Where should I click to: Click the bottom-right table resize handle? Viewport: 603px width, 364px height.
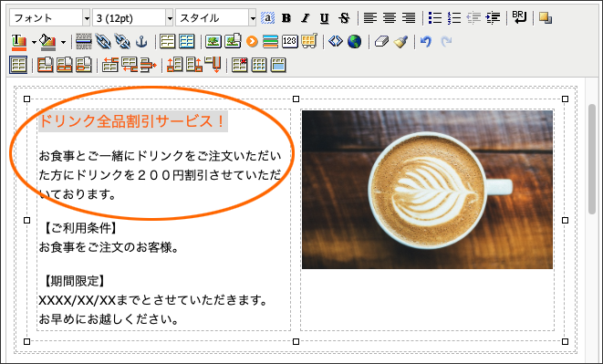tap(565, 341)
